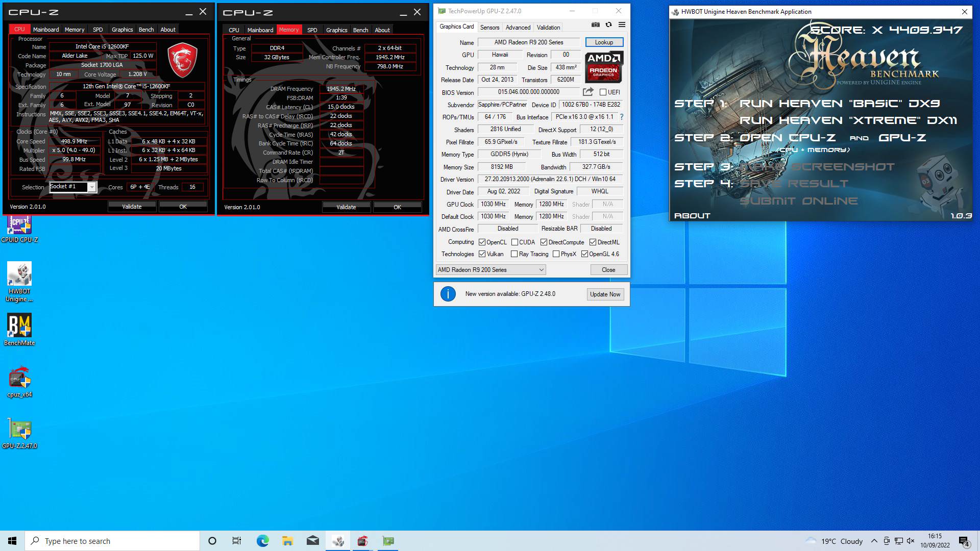Screen dimensions: 980x551
Task: Toggle the PhysX checkbox
Action: click(556, 254)
